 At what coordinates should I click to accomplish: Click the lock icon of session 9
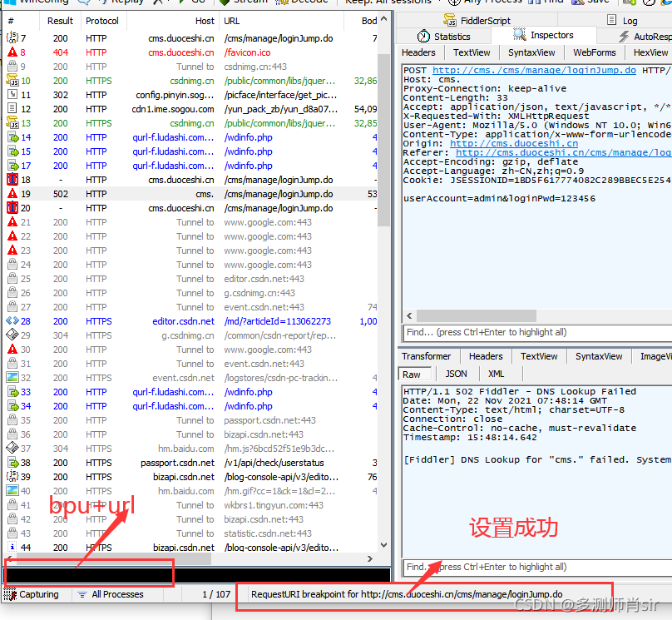(12, 66)
